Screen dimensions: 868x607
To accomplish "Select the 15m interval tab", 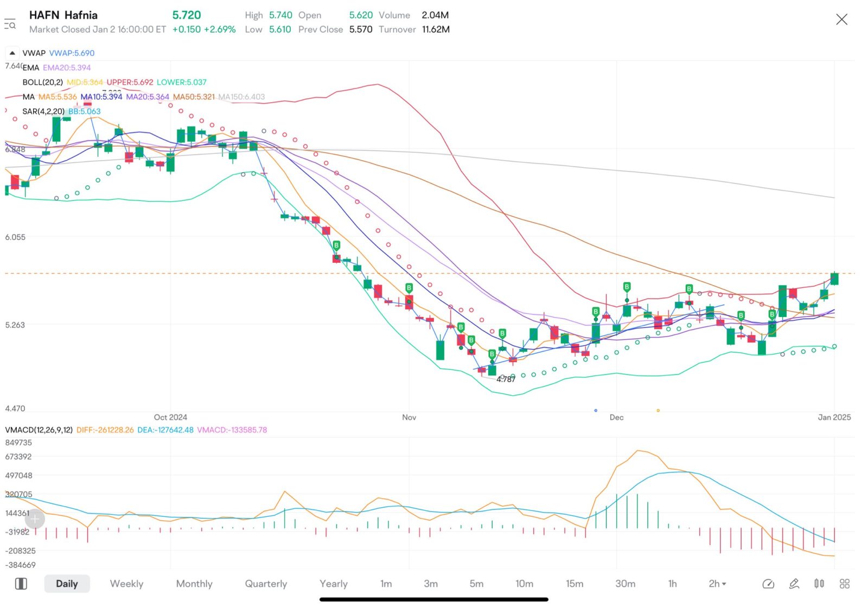I will click(575, 584).
